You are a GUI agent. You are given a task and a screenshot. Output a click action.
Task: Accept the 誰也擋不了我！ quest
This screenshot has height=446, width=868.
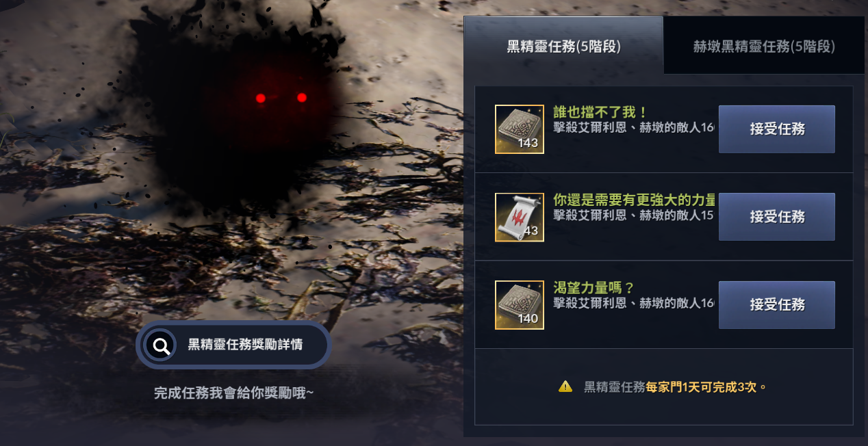tap(776, 129)
